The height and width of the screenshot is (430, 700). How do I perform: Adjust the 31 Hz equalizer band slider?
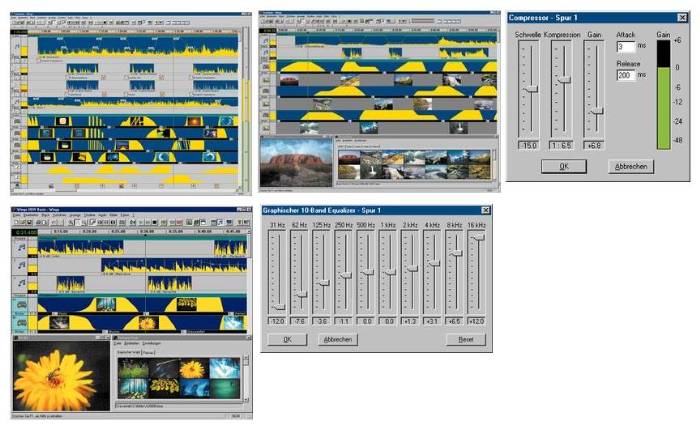click(x=279, y=307)
